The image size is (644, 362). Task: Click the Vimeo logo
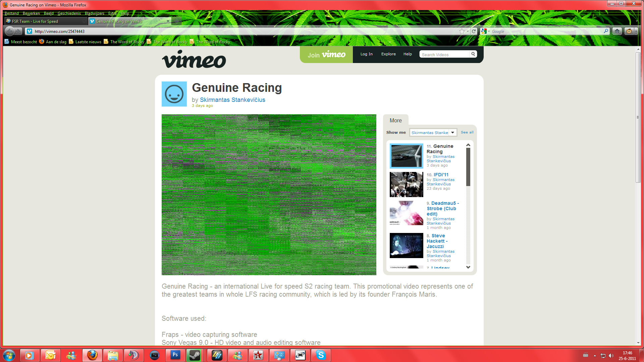(x=194, y=59)
